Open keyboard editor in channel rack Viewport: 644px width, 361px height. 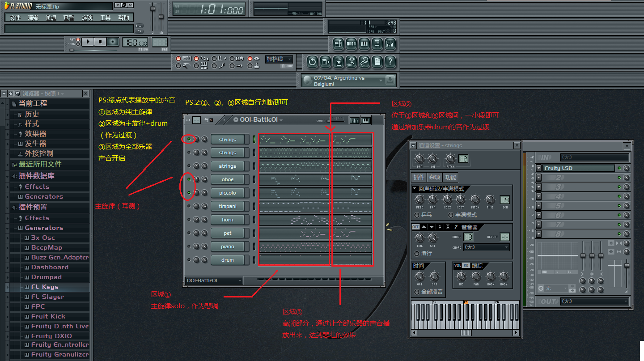pyautogui.click(x=366, y=120)
